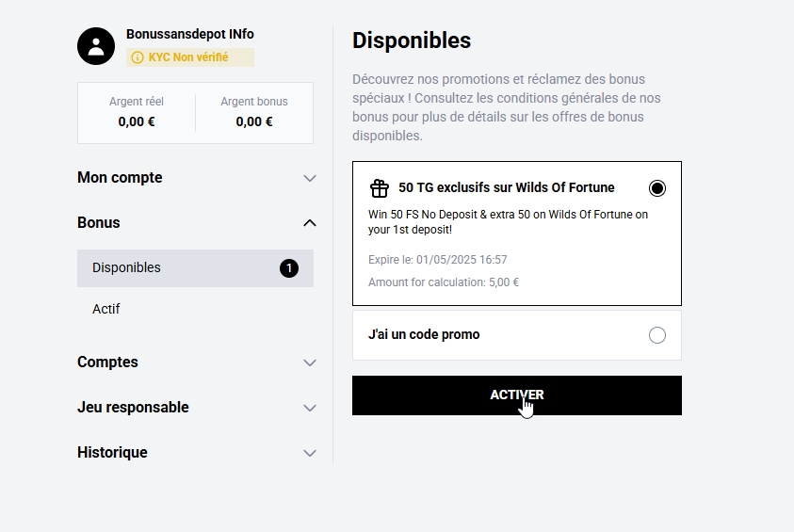Click the Historique heading

(x=112, y=453)
